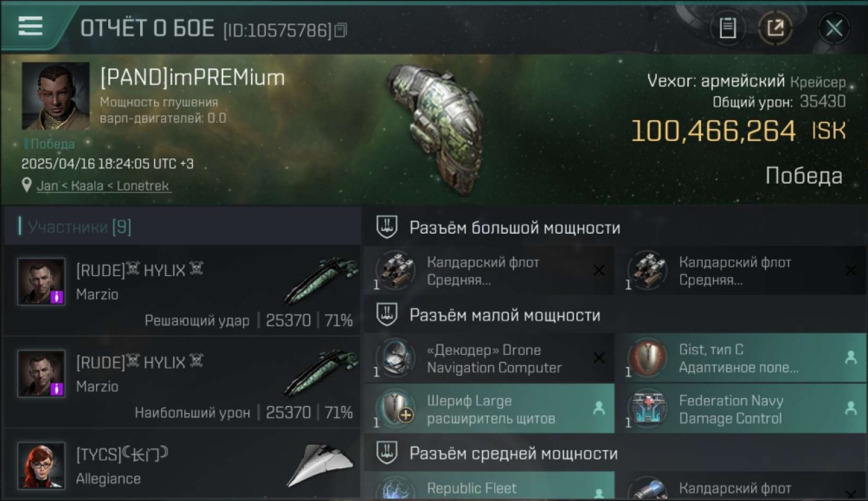Click Gist тип C Адаптивное поле module icon
Viewport: 868px width, 501px height.
click(x=647, y=358)
